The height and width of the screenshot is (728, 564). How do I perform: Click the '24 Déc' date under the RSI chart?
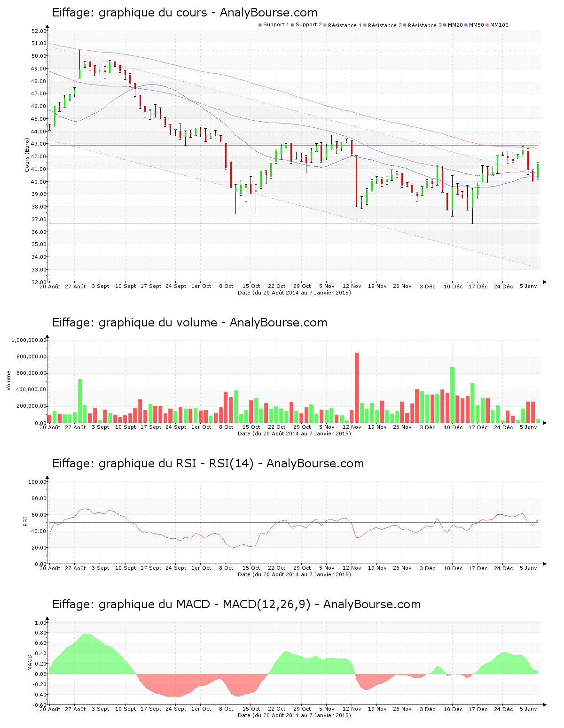503,568
